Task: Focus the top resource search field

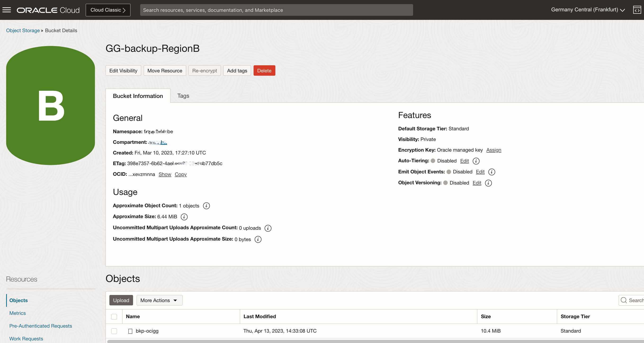Action: click(277, 10)
